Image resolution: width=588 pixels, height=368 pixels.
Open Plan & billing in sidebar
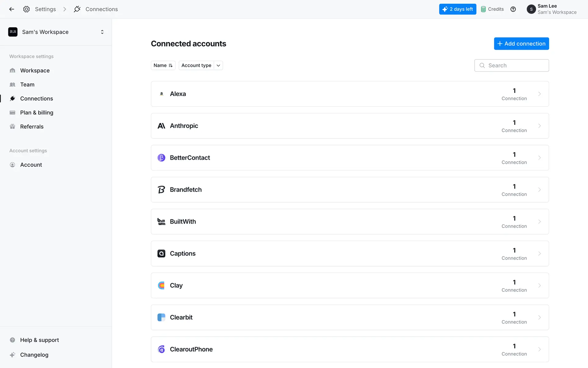[37, 113]
